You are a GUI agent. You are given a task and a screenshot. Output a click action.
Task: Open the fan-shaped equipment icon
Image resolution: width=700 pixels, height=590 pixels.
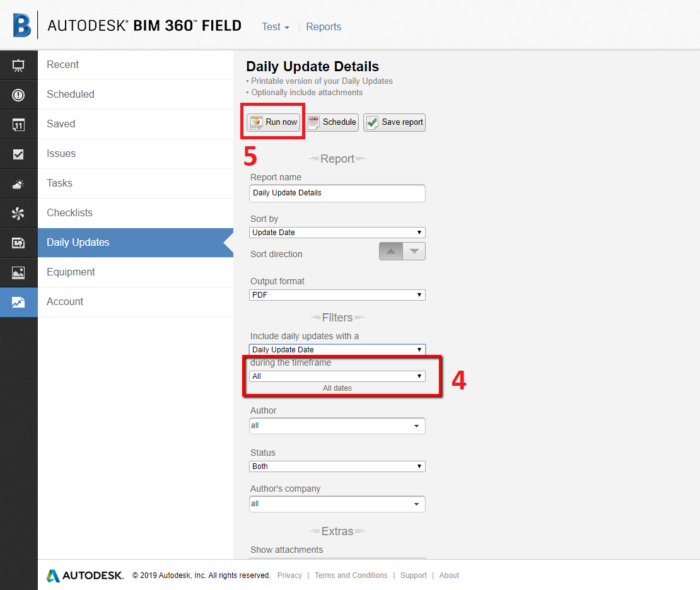tap(18, 213)
